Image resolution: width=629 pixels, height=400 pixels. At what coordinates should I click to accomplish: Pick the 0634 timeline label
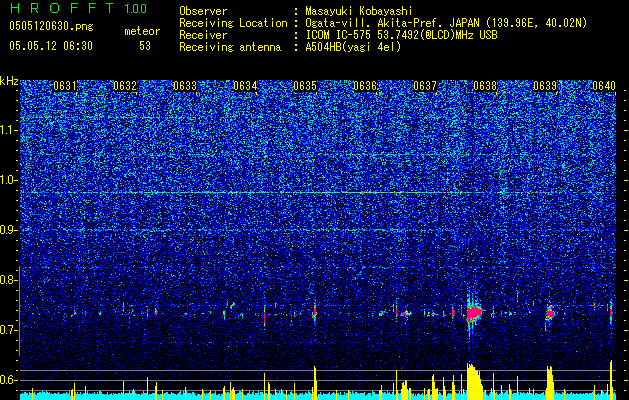click(245, 86)
